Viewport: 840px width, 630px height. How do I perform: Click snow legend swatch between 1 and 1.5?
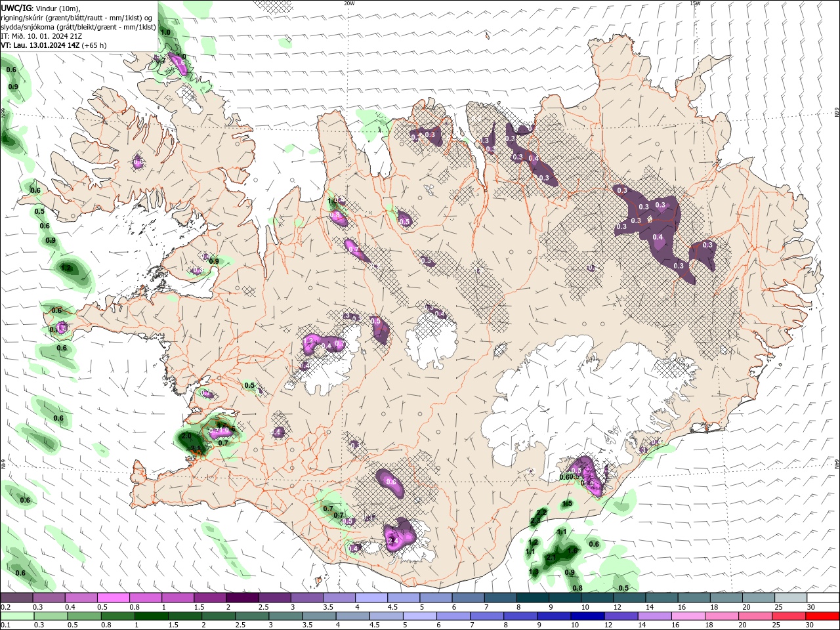[x=178, y=597]
